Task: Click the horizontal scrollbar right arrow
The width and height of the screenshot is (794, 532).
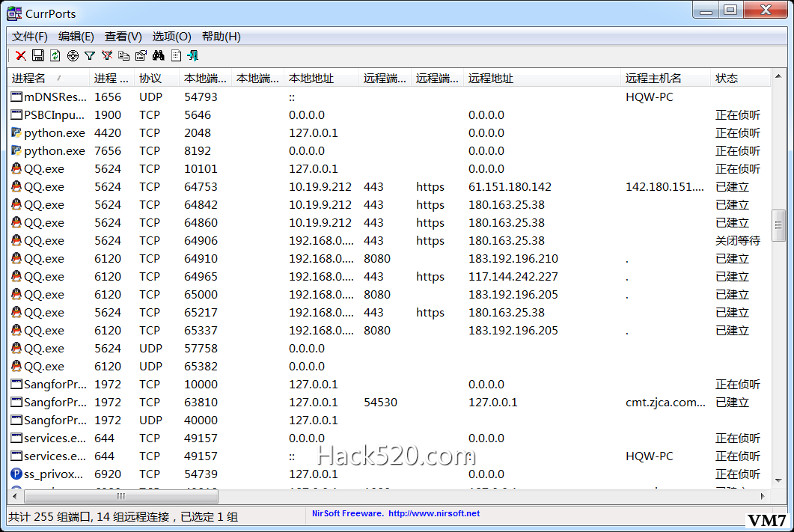Action: click(x=763, y=496)
